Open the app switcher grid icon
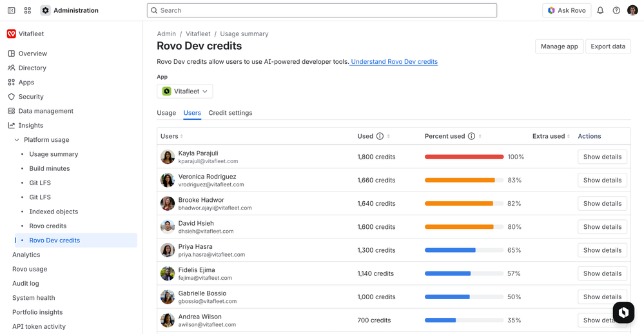644x334 pixels. click(x=28, y=10)
